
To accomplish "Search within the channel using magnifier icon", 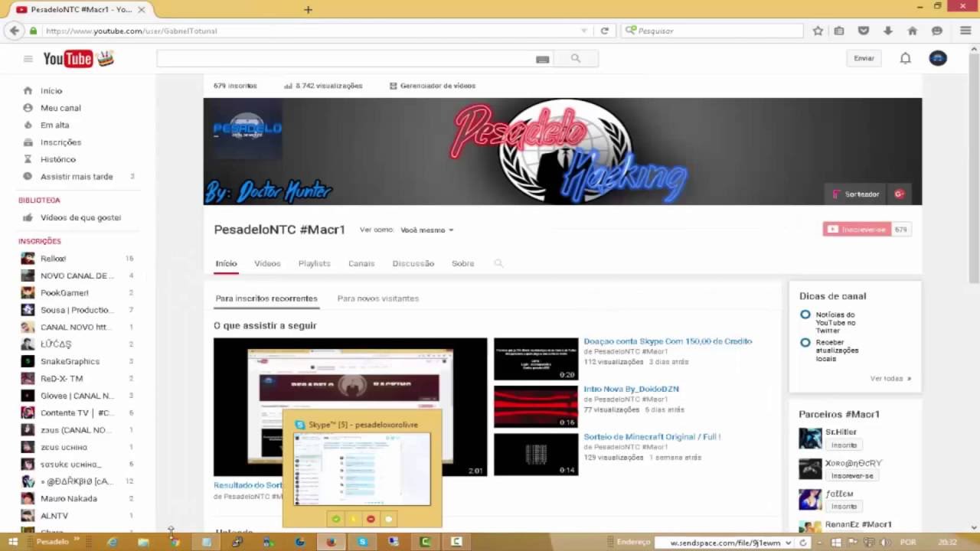I will (x=498, y=263).
